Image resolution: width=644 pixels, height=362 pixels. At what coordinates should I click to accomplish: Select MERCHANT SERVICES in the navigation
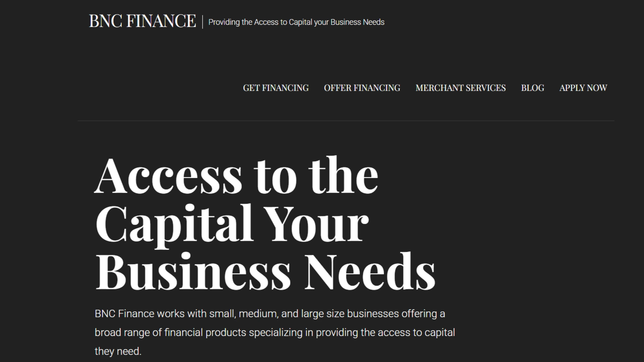point(460,88)
